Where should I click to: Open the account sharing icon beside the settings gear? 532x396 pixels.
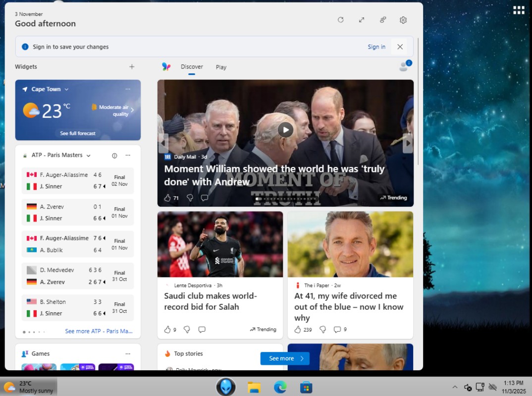(x=383, y=20)
